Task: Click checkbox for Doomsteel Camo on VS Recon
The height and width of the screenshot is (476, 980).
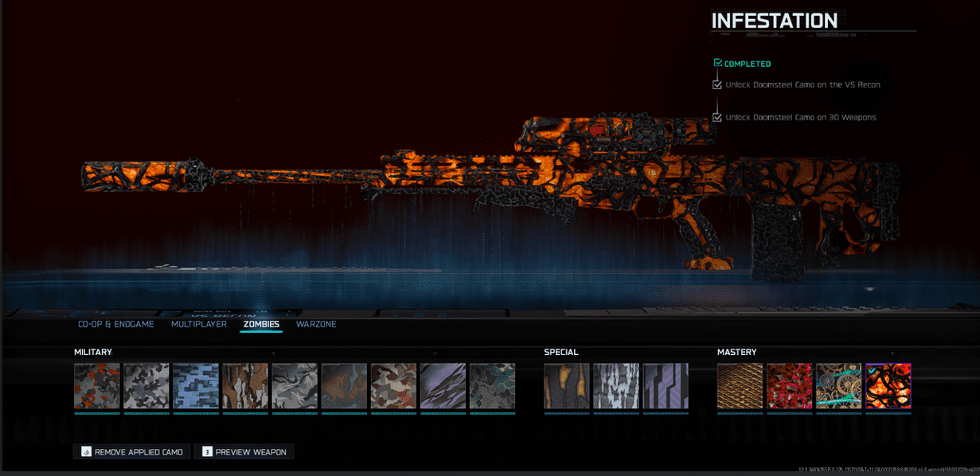Action: (718, 84)
